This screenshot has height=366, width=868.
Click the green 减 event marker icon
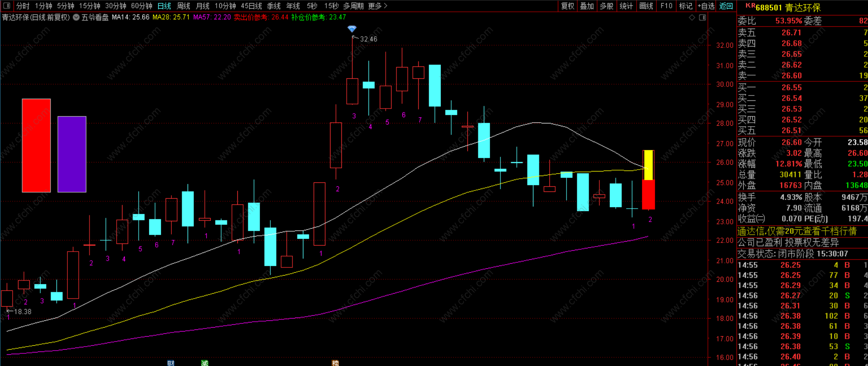pyautogui.click(x=205, y=363)
